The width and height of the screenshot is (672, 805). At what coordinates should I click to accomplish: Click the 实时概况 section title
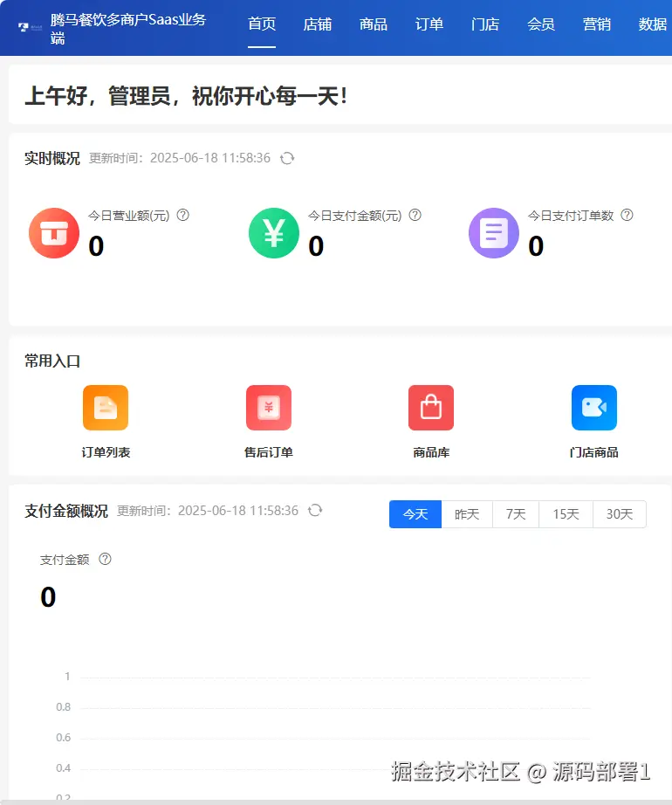pos(52,158)
